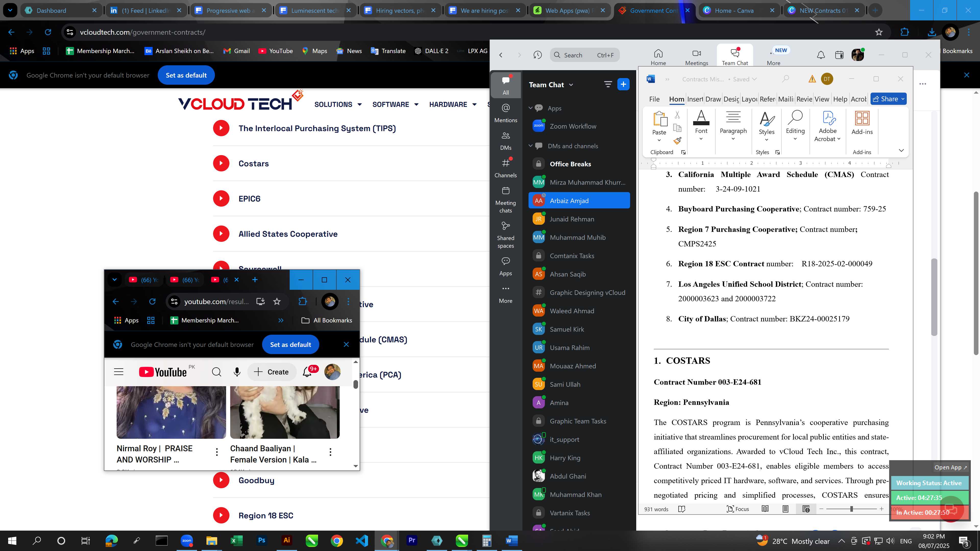The height and width of the screenshot is (551, 980).
Task: Expand the Goodbuy accordion row
Action: click(x=351, y=480)
